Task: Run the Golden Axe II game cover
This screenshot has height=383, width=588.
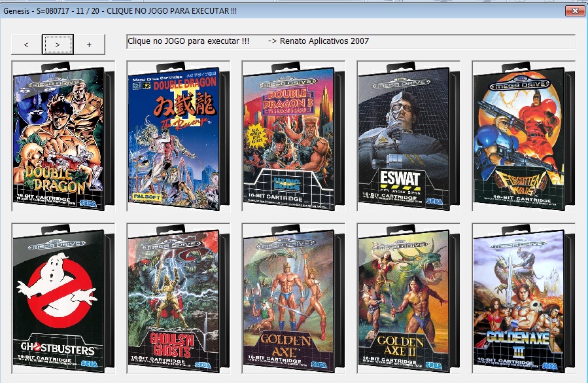Action: pyautogui.click(x=409, y=299)
